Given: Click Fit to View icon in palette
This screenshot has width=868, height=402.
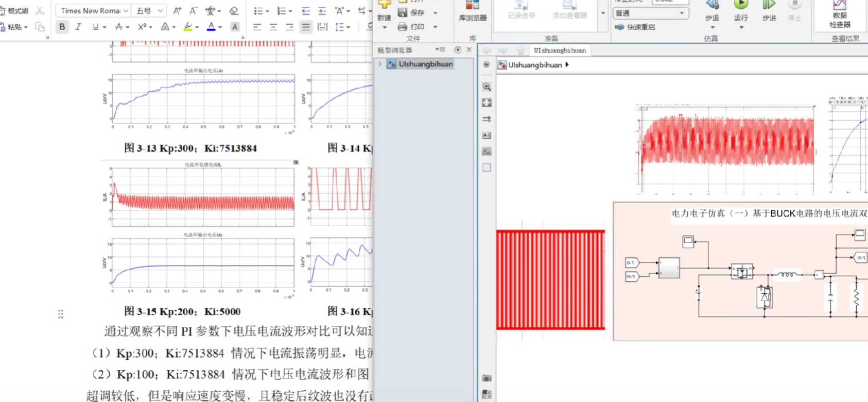Looking at the screenshot, I should (487, 103).
